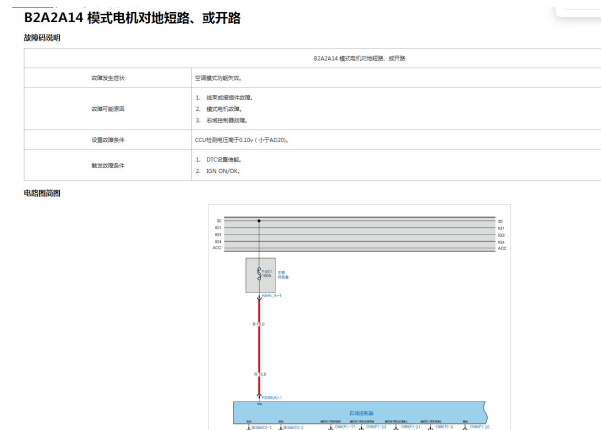This screenshot has width=601, height=430.
Task: Select the 电路图简图 section title
Action: (42, 193)
